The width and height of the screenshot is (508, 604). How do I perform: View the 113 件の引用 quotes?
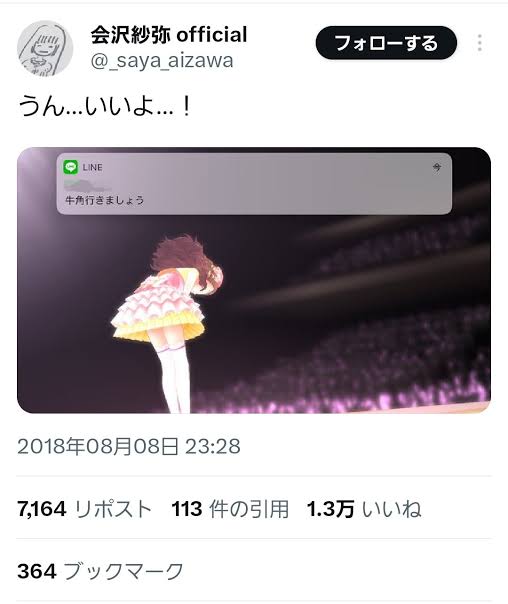click(x=230, y=509)
